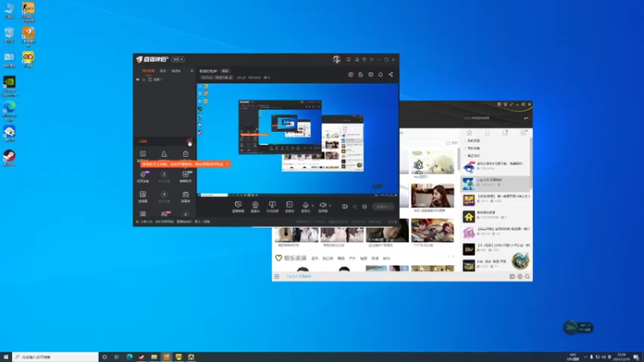
Task: Expand the microphone options arrow
Action: click(312, 206)
